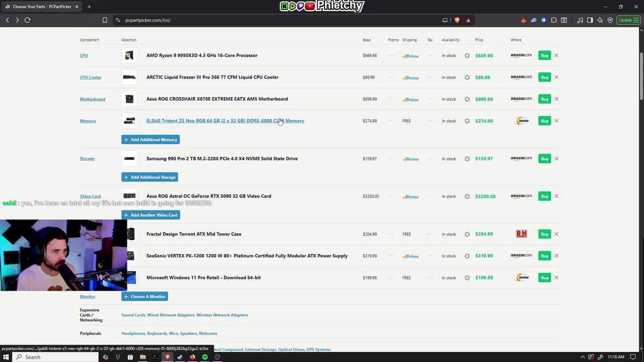This screenshot has width=644, height=362.
Task: Remove the Samsung 990 Pro storage row
Action: point(556,158)
